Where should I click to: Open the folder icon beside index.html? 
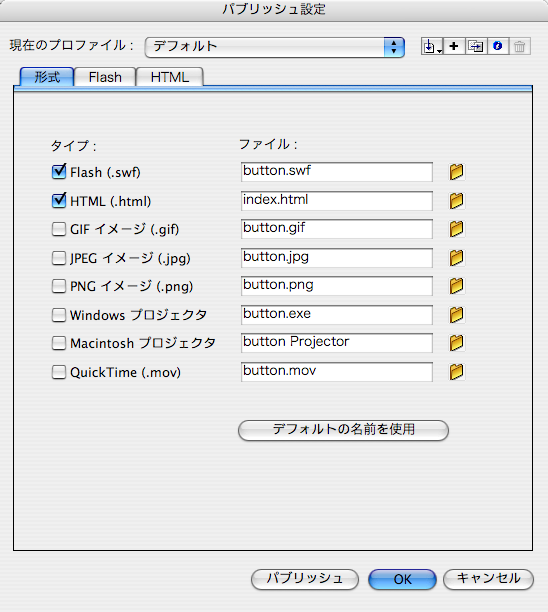456,201
